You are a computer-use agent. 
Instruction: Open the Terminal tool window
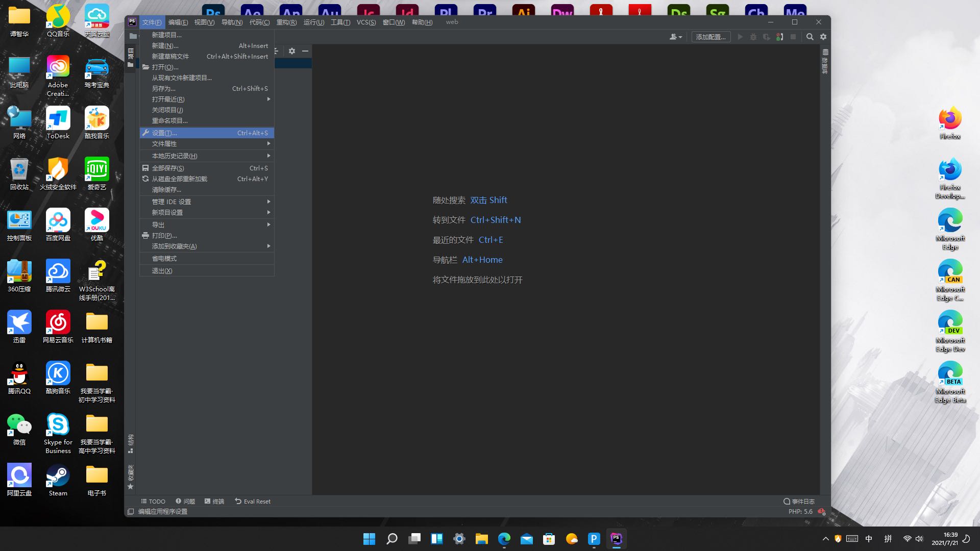click(214, 502)
